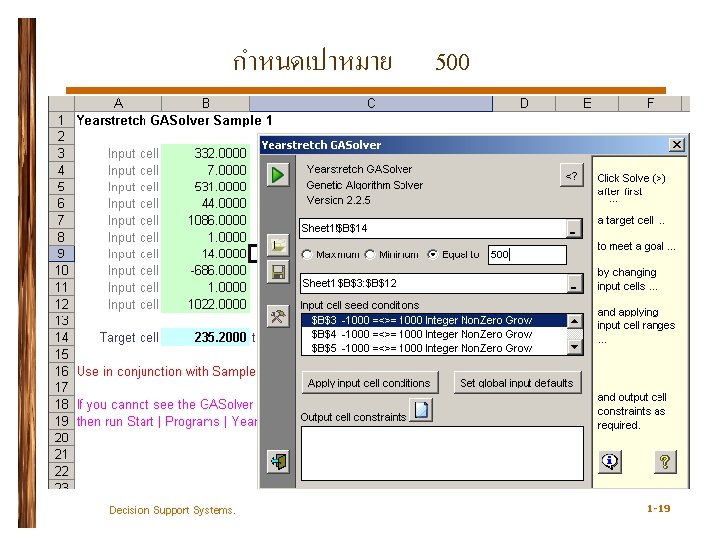Close the Yearstretch GASolver dialog
This screenshot has height=540, width=720.
click(x=676, y=145)
